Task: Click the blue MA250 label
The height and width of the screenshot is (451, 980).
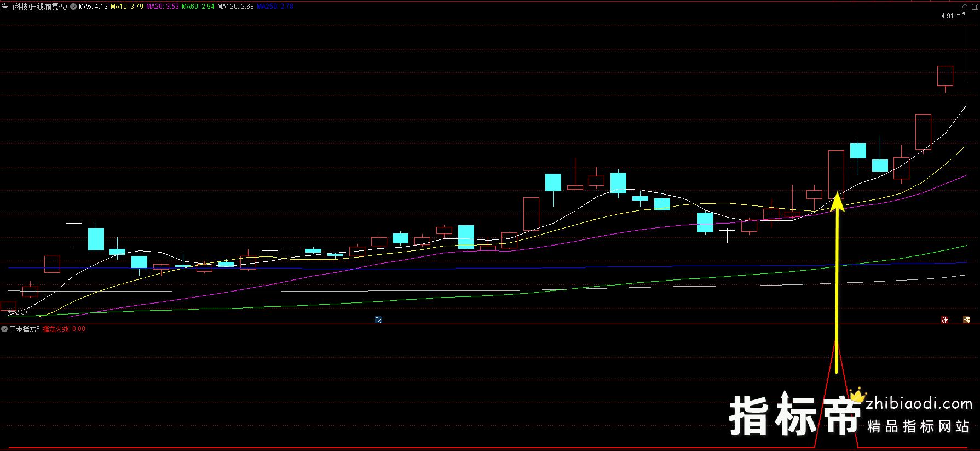Action: tap(275, 7)
